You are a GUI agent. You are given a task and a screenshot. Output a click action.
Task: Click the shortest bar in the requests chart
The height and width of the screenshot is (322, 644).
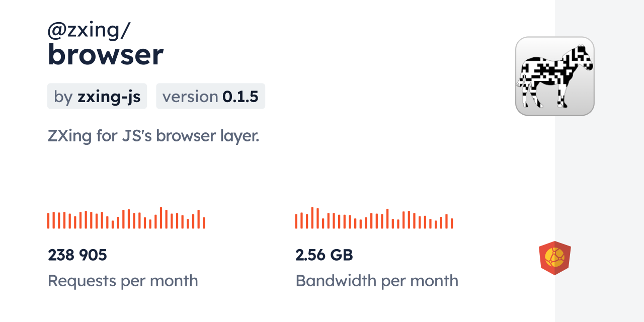pyautogui.click(x=113, y=225)
